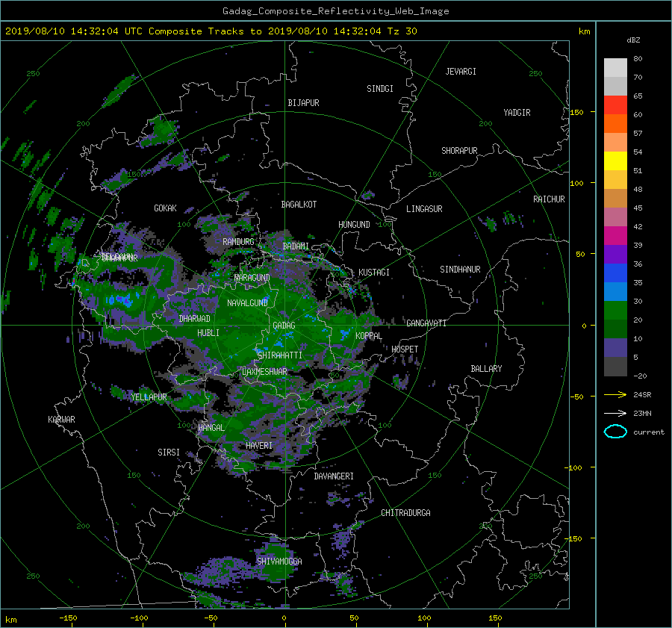Image resolution: width=672 pixels, height=628 pixels.
Task: Click the RAMDURG city label
Action: click(238, 242)
